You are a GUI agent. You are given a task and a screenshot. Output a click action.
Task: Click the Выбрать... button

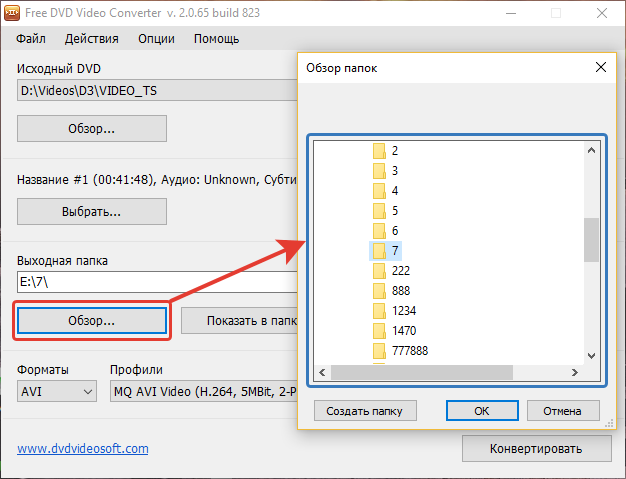tap(92, 212)
